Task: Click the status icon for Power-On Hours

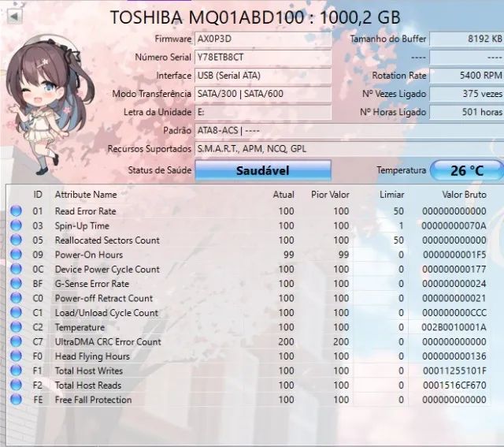Action: [16, 254]
